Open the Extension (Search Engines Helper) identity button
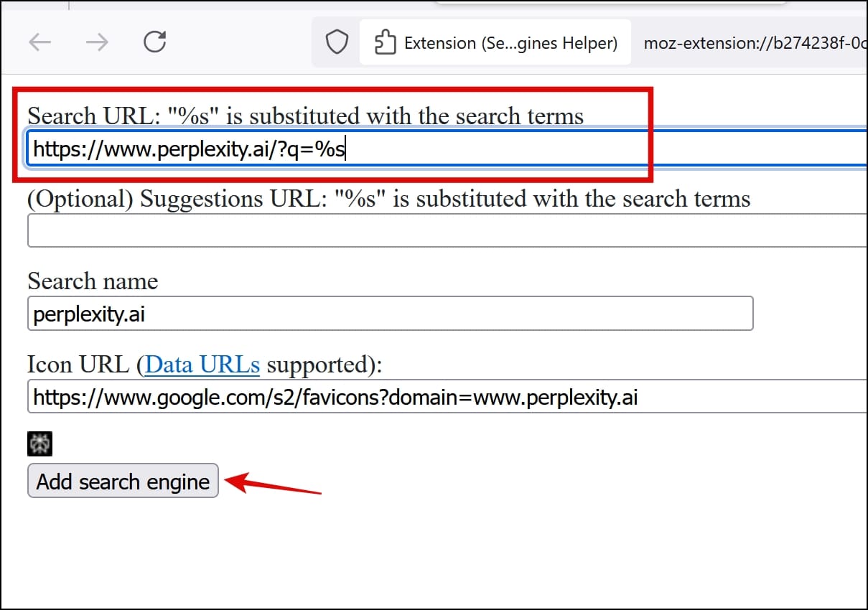This screenshot has height=610, width=868. [x=495, y=43]
